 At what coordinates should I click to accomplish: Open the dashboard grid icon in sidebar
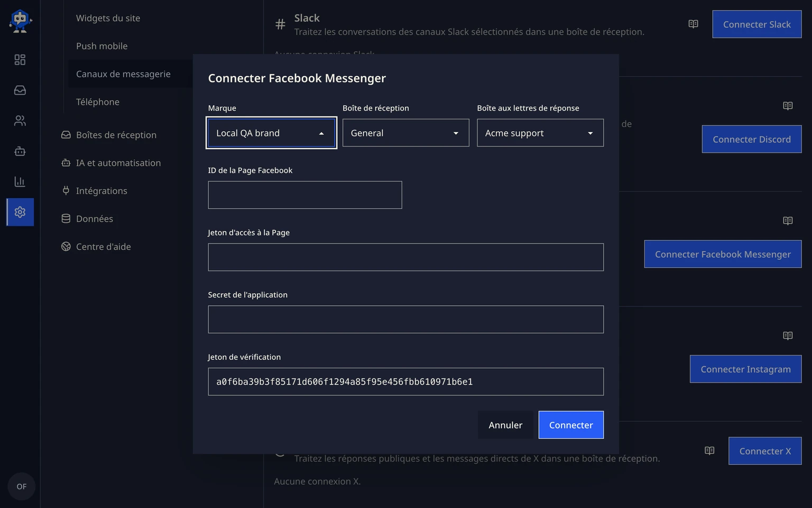pos(20,60)
